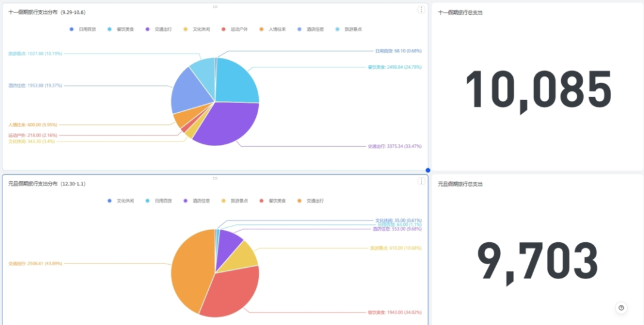
Task: Click label 酒店住宿: 553.00 (9.68%)
Action: (x=397, y=229)
